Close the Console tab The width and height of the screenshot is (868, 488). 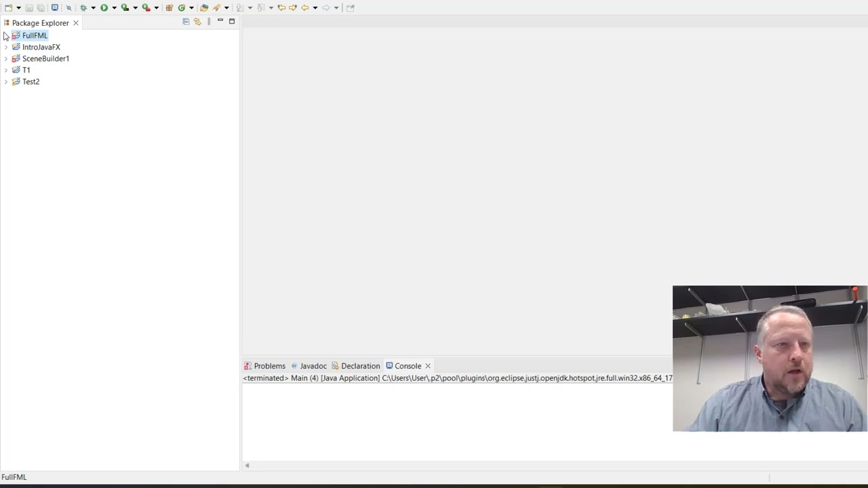[x=428, y=366]
